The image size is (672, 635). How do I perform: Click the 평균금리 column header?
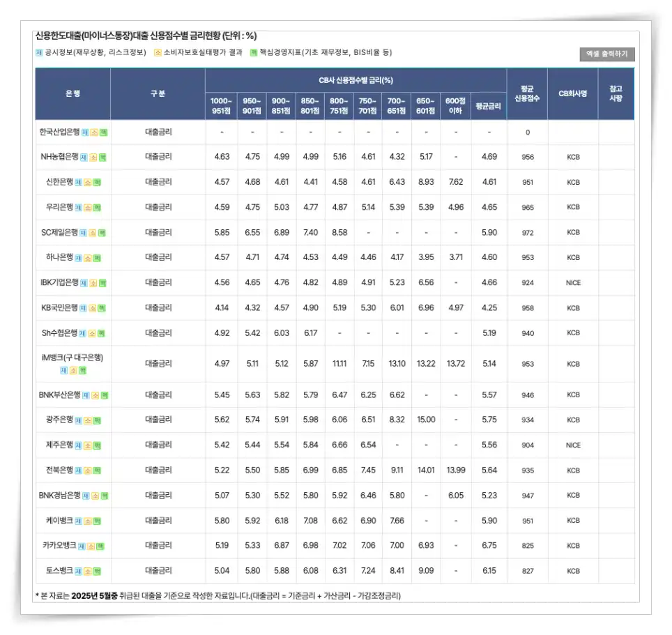[x=489, y=106]
